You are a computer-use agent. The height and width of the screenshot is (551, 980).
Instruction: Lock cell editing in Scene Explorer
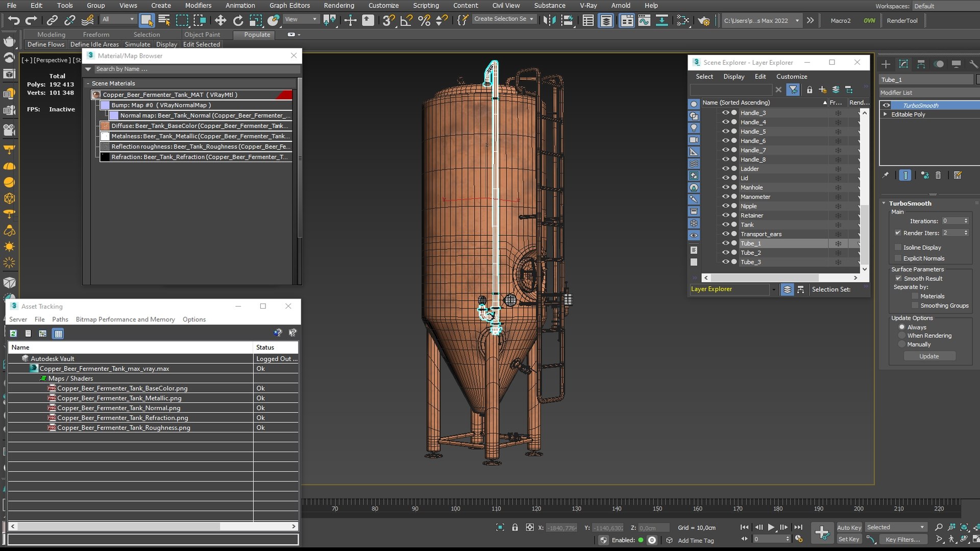point(810,90)
